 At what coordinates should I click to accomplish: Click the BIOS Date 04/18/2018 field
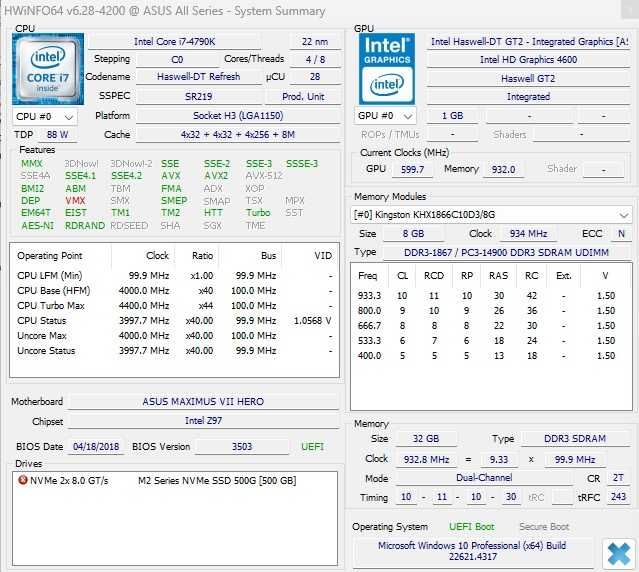click(x=96, y=447)
